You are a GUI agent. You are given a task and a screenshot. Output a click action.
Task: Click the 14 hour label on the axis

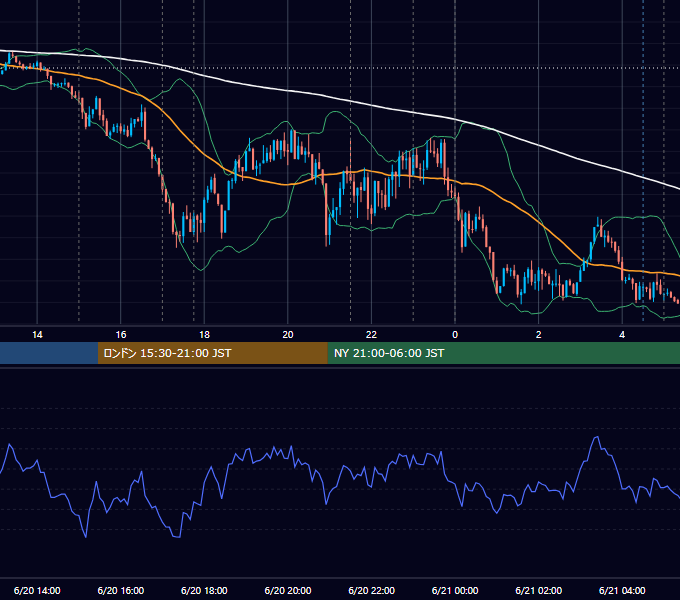pos(37,335)
